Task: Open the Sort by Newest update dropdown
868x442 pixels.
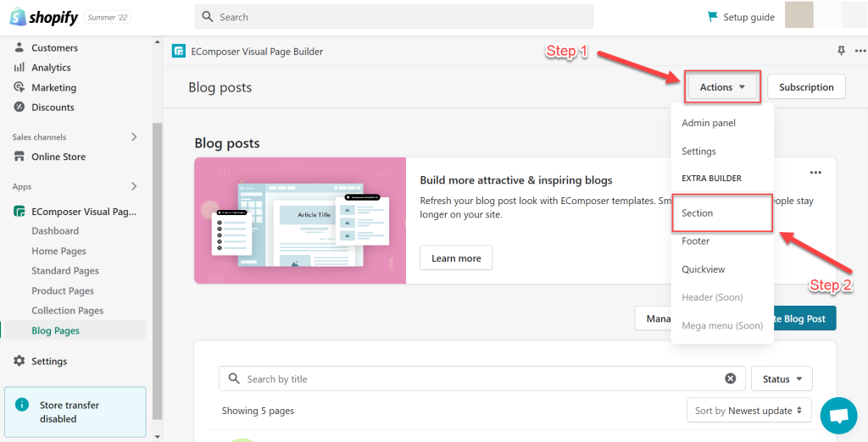Action: pos(749,411)
